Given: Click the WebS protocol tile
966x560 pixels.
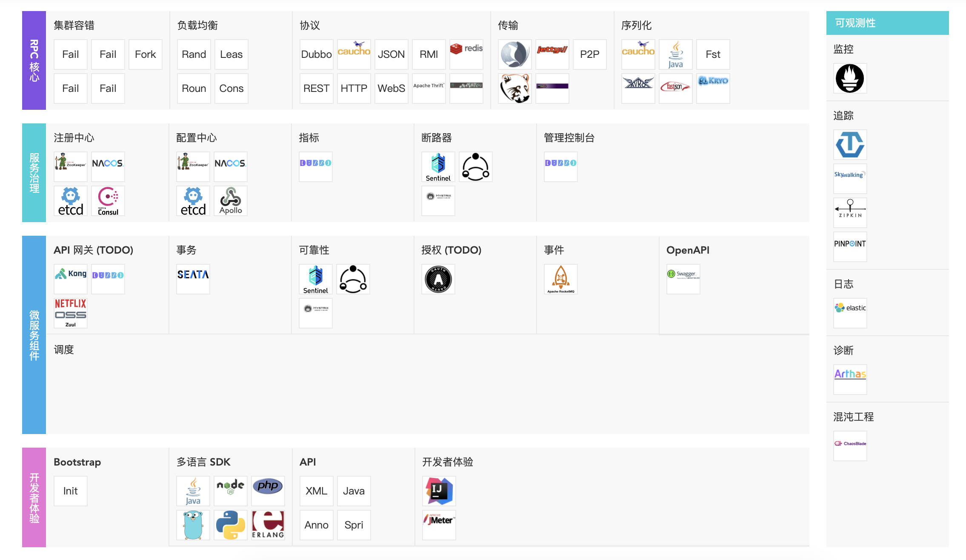Looking at the screenshot, I should (x=391, y=89).
